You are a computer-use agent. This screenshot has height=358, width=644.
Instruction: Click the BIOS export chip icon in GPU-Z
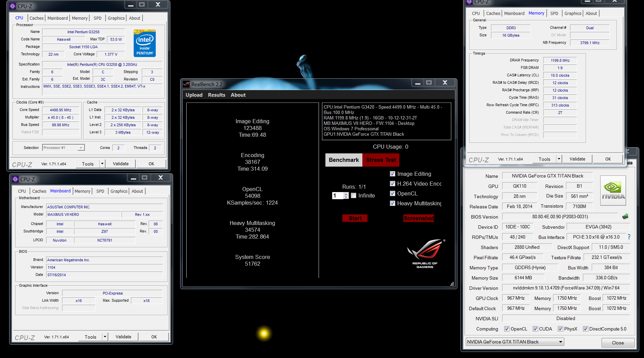pyautogui.click(x=625, y=216)
